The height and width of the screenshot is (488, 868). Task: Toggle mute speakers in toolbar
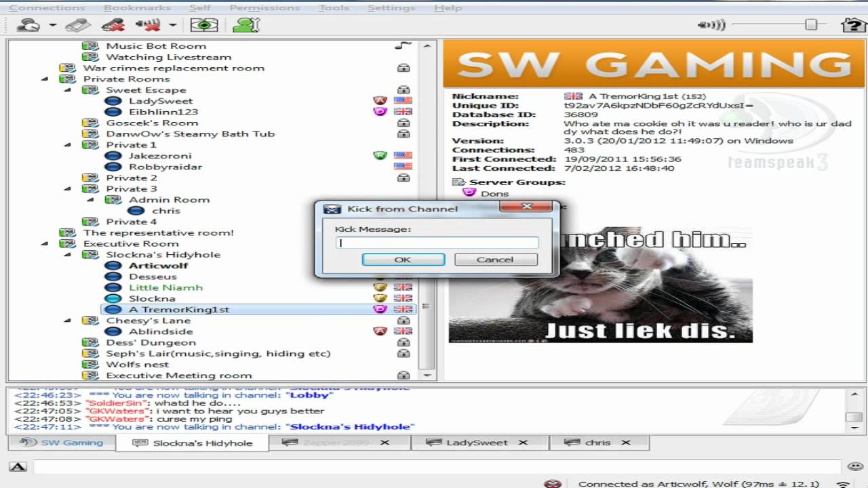147,25
